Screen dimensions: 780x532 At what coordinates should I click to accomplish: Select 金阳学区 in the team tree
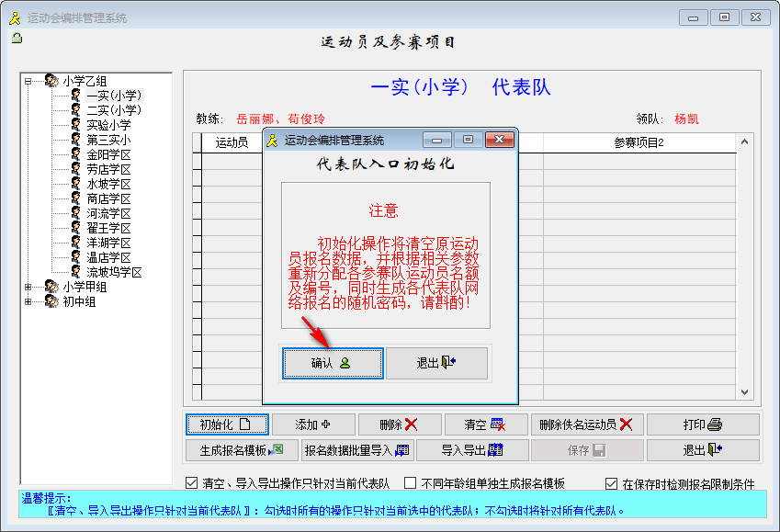(x=108, y=154)
